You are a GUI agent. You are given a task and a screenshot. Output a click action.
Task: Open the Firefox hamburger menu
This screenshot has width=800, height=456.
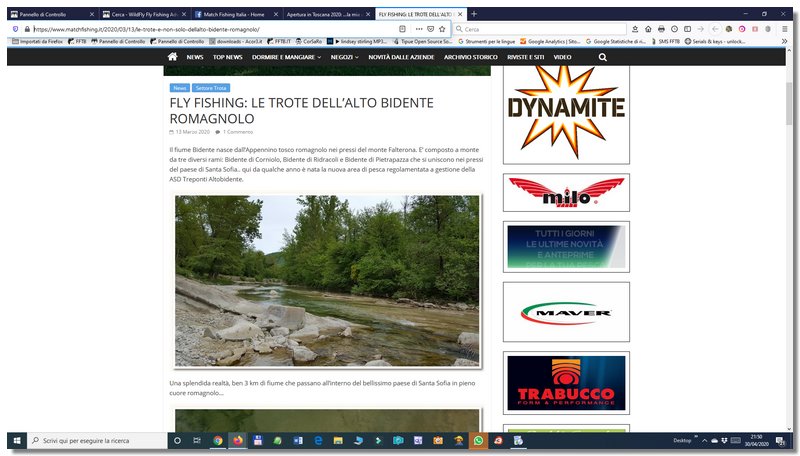point(784,29)
